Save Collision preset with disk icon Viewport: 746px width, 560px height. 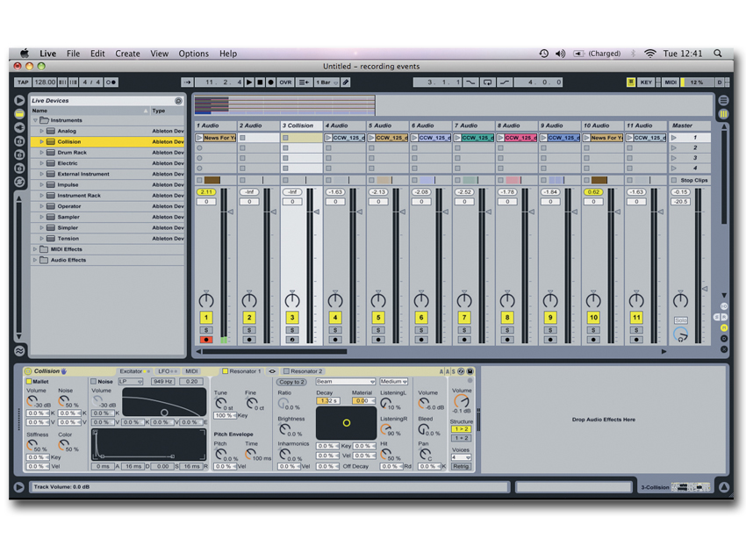click(470, 371)
